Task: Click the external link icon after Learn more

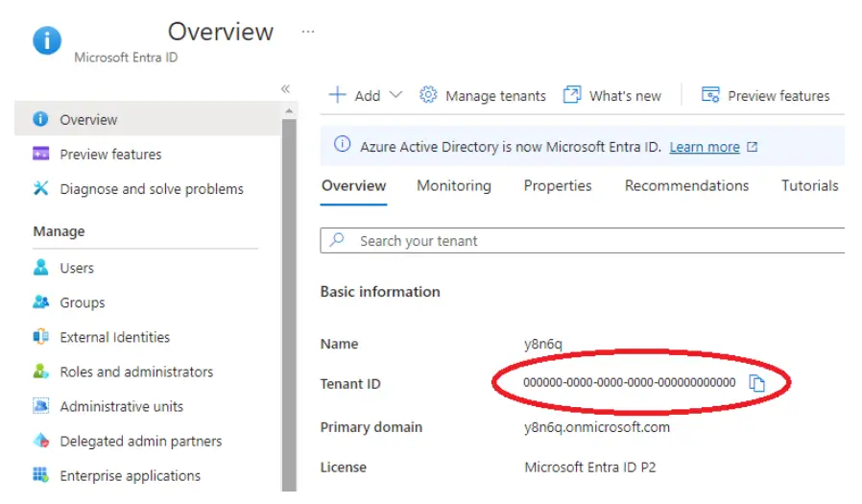Action: coord(752,147)
